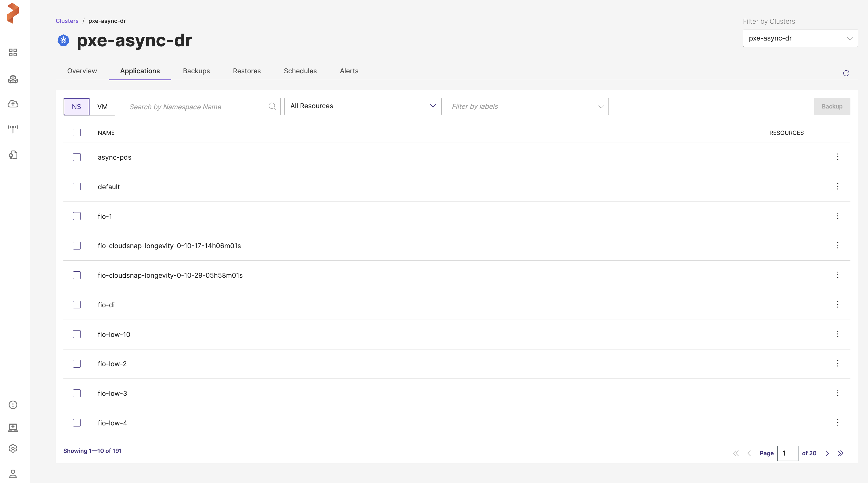Viewport: 868px width, 483px height.
Task: Check the box for the default namespace
Action: 77,186
